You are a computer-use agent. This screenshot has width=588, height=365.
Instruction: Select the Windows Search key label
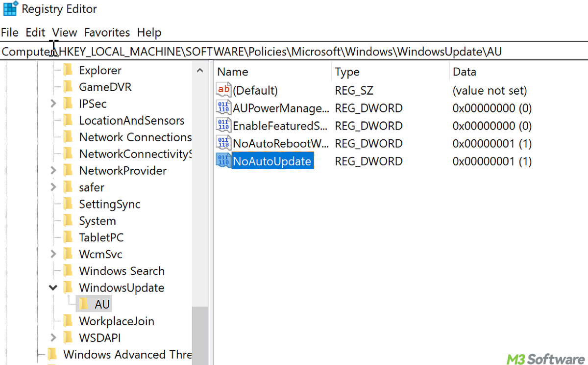coord(122,271)
